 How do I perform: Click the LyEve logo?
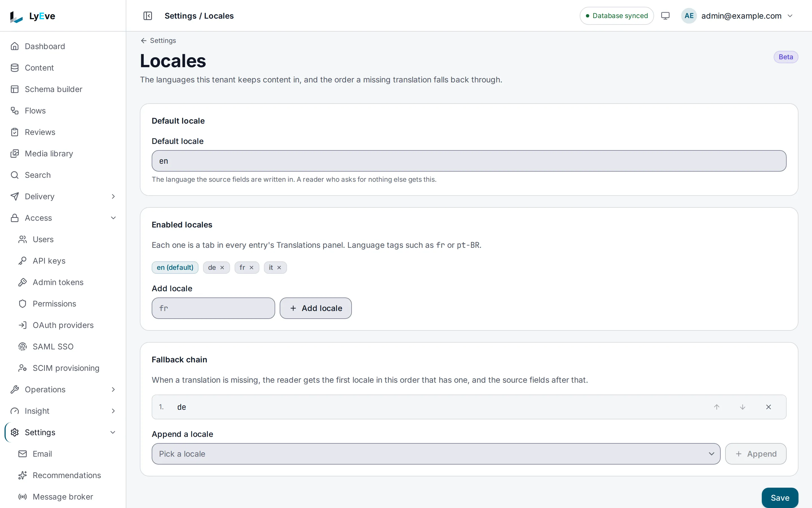pyautogui.click(x=32, y=16)
